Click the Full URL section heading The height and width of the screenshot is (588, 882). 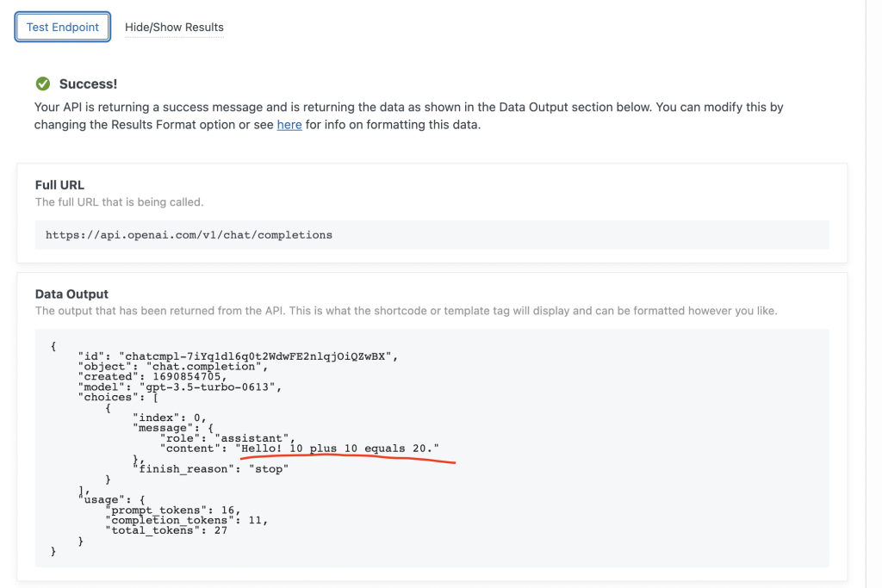click(x=59, y=184)
